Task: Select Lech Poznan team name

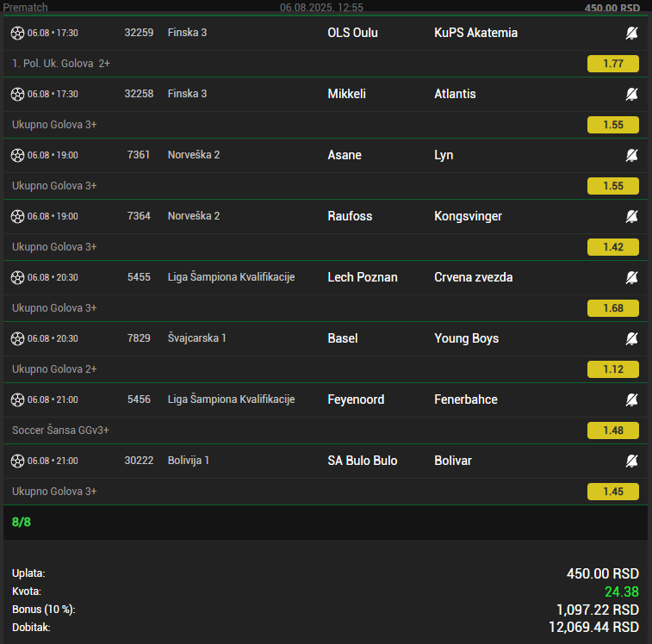Action: (x=363, y=277)
